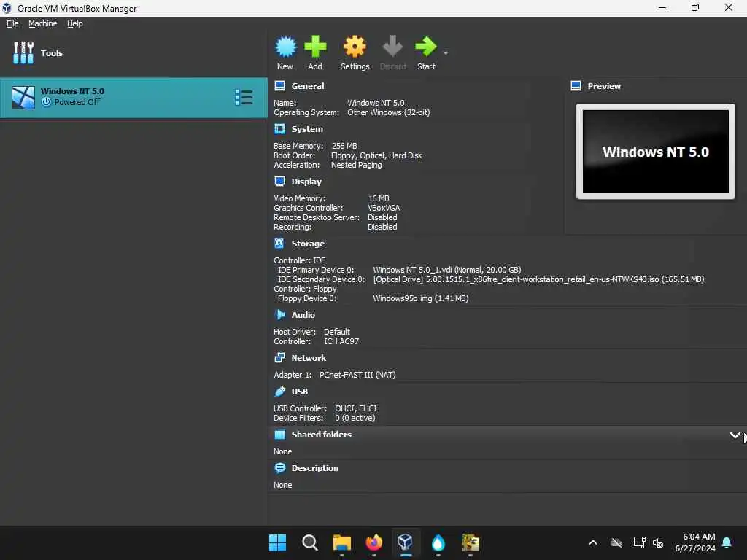747x560 pixels.
Task: Select the Windows NT 5.0 VM icon
Action: click(23, 98)
